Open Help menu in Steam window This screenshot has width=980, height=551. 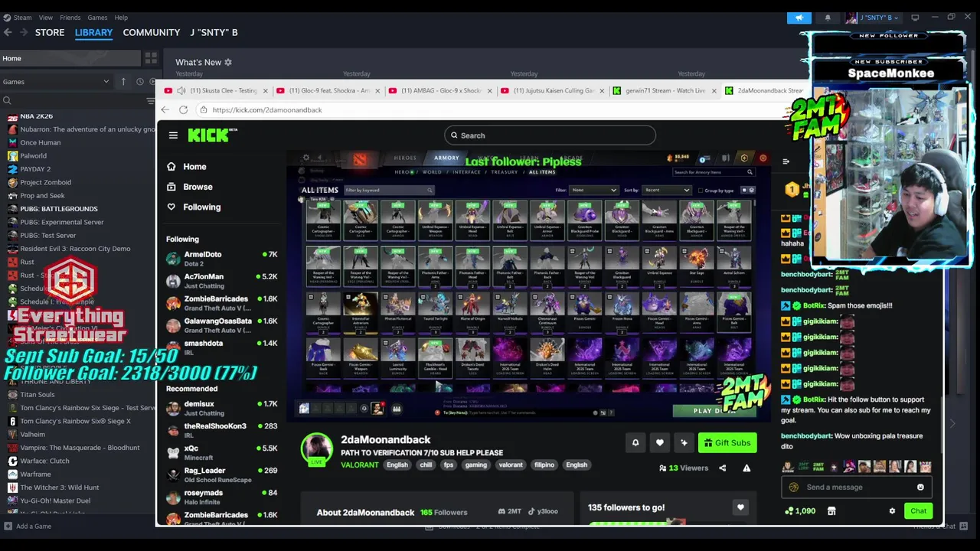121,17
